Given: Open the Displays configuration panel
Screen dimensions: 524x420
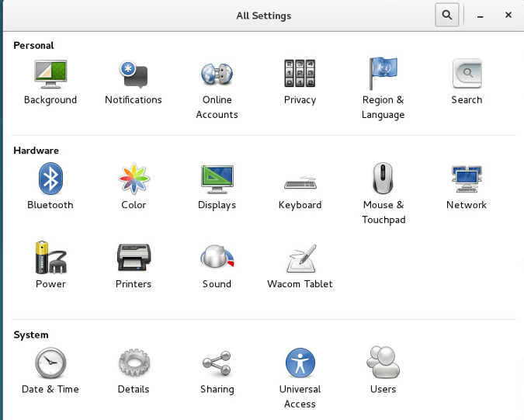Looking at the screenshot, I should (217, 180).
